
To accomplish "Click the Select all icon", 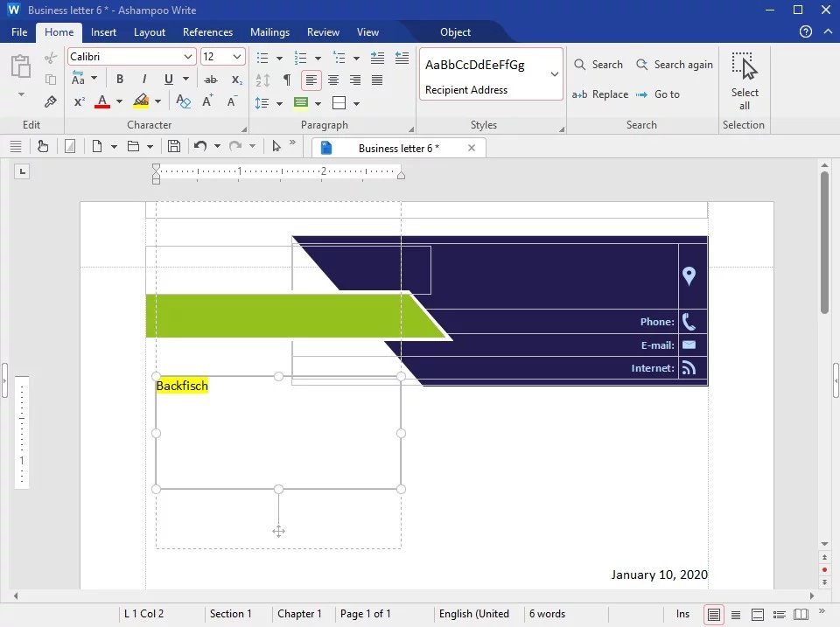I will (x=744, y=80).
